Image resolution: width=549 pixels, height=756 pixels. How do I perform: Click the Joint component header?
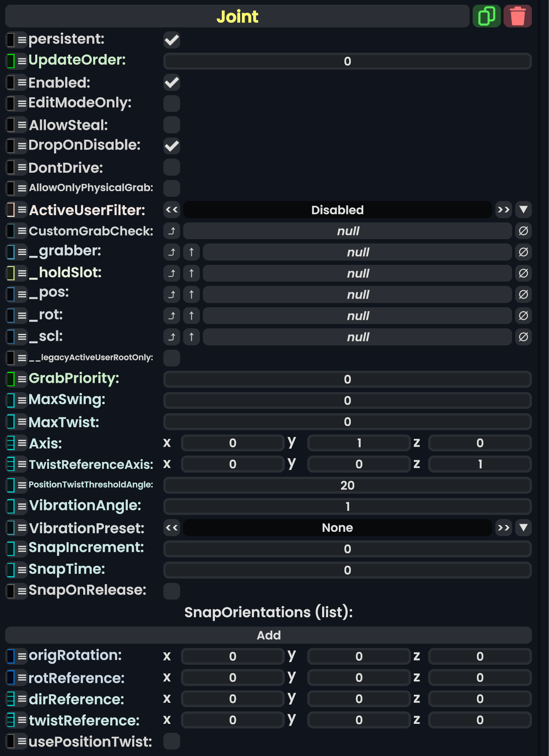(x=237, y=16)
